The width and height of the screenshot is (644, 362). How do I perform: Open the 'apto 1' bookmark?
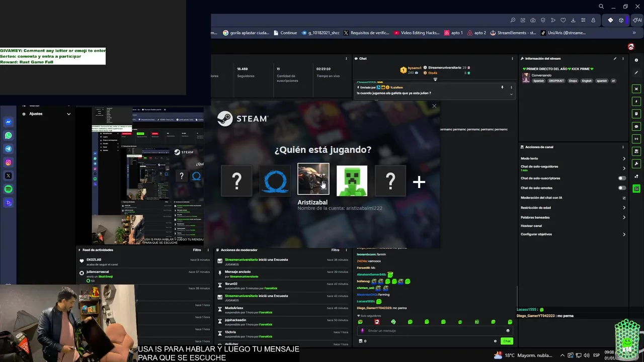pyautogui.click(x=453, y=33)
